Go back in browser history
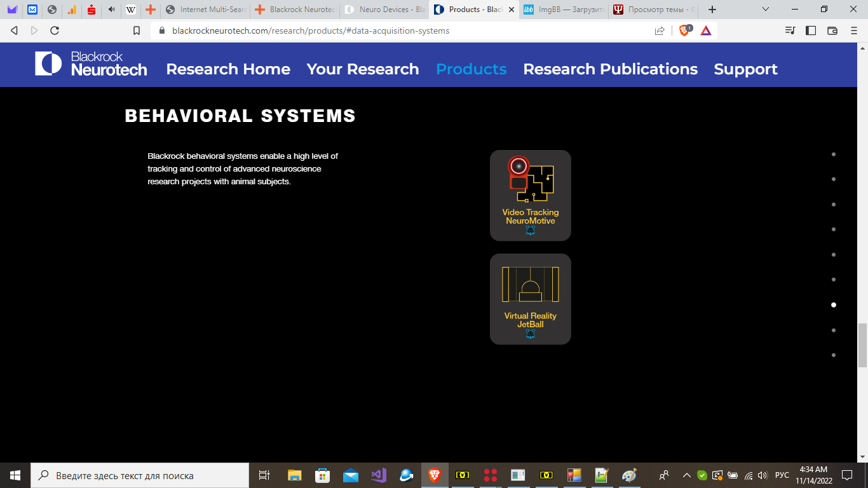The image size is (868, 488). click(x=15, y=30)
